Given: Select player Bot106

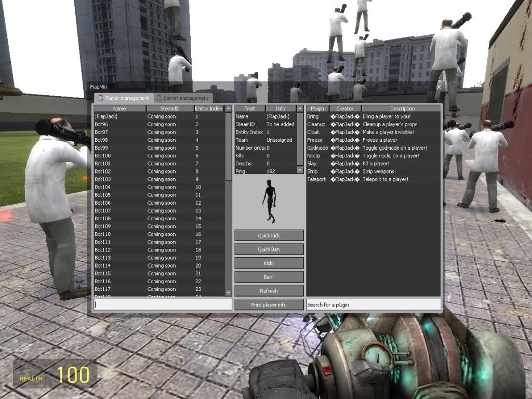Looking at the screenshot, I should click(x=159, y=203).
